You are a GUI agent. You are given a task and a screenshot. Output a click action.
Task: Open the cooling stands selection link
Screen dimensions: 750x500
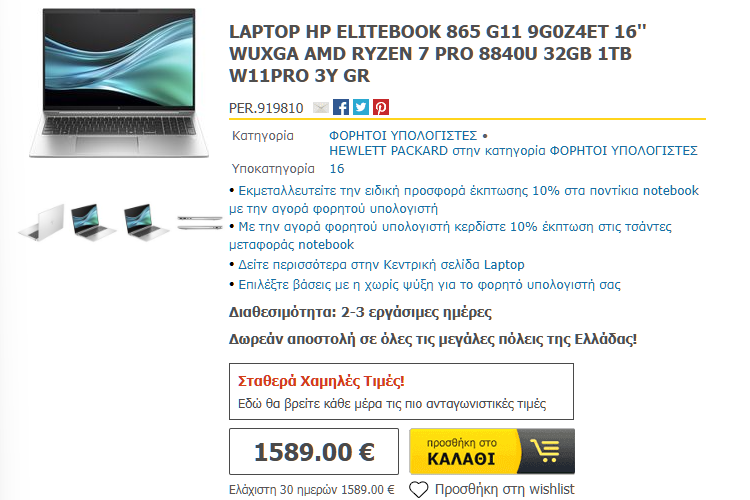click(x=429, y=285)
